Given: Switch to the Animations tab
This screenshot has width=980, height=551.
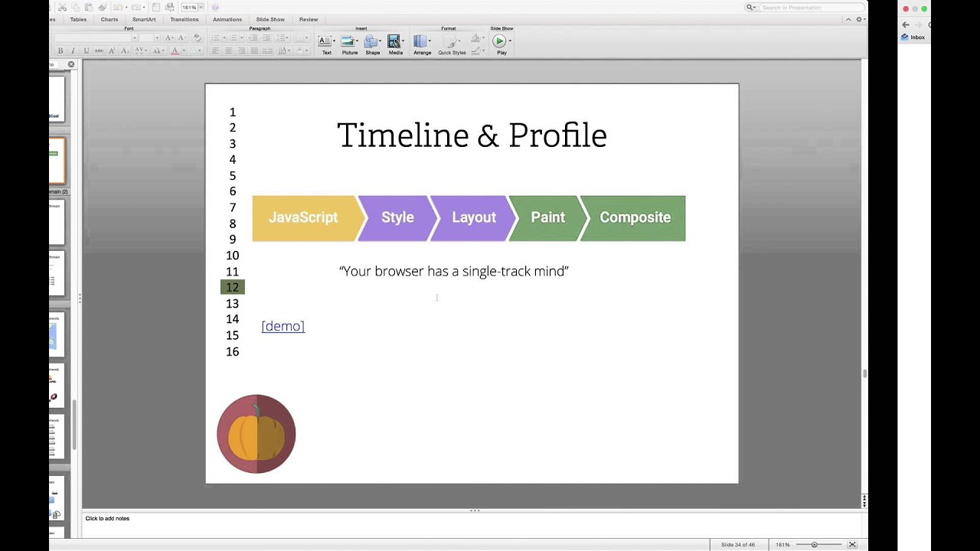Looking at the screenshot, I should (227, 19).
